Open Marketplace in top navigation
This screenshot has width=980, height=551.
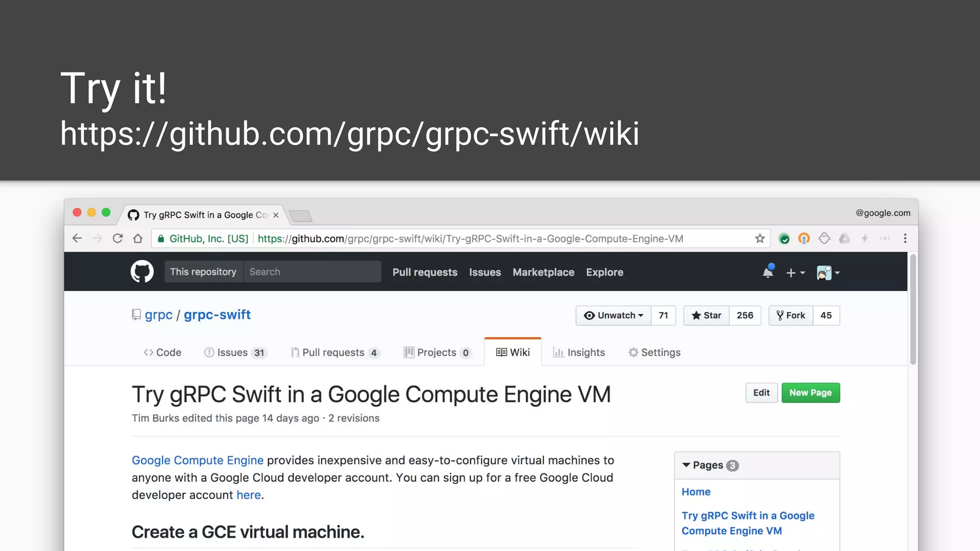(x=543, y=272)
